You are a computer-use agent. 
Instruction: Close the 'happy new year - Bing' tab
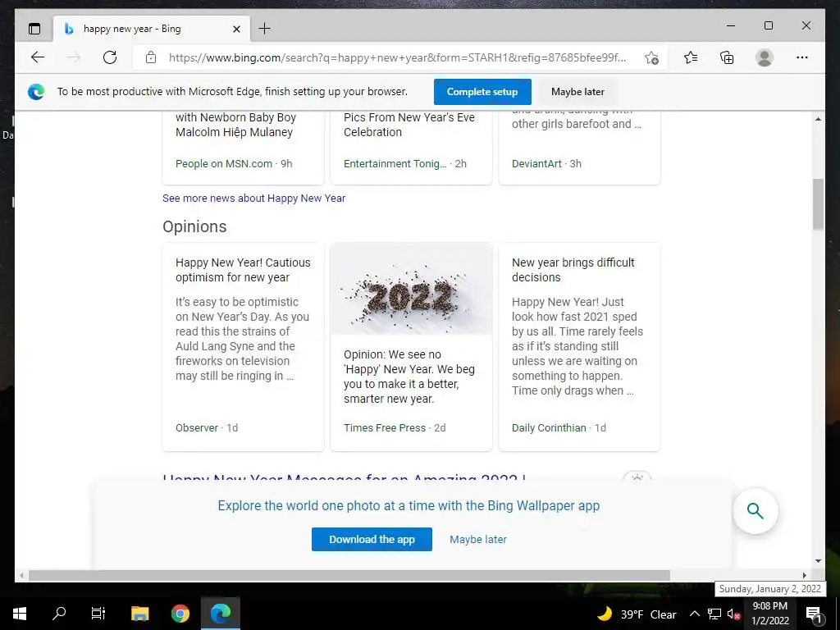tap(236, 29)
